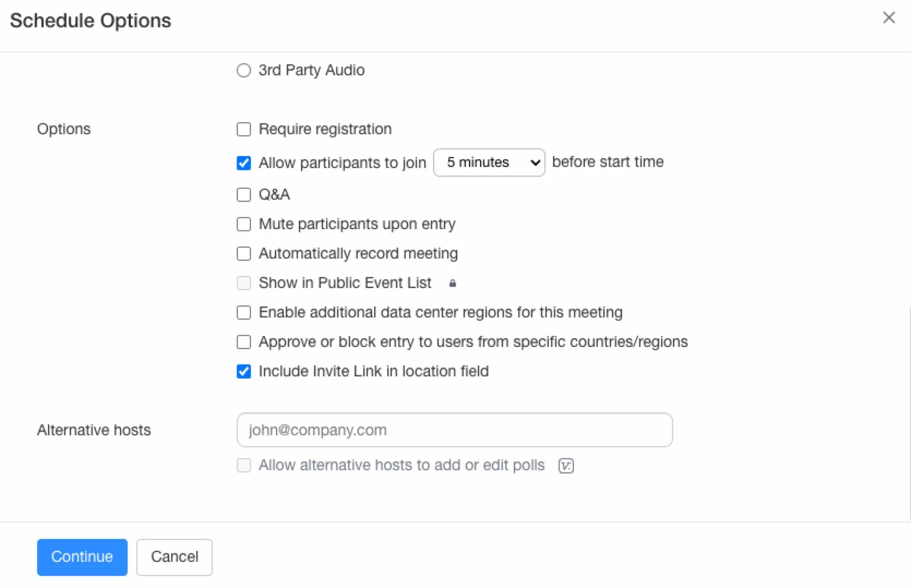Tick Show in Public Event List checkbox

point(244,283)
